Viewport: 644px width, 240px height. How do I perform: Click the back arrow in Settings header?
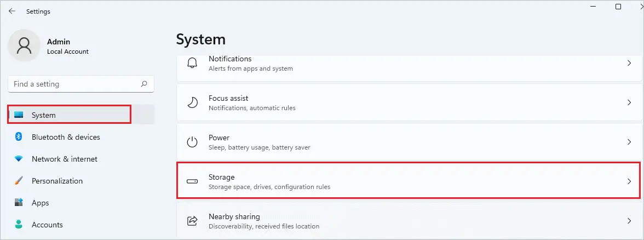tap(12, 11)
